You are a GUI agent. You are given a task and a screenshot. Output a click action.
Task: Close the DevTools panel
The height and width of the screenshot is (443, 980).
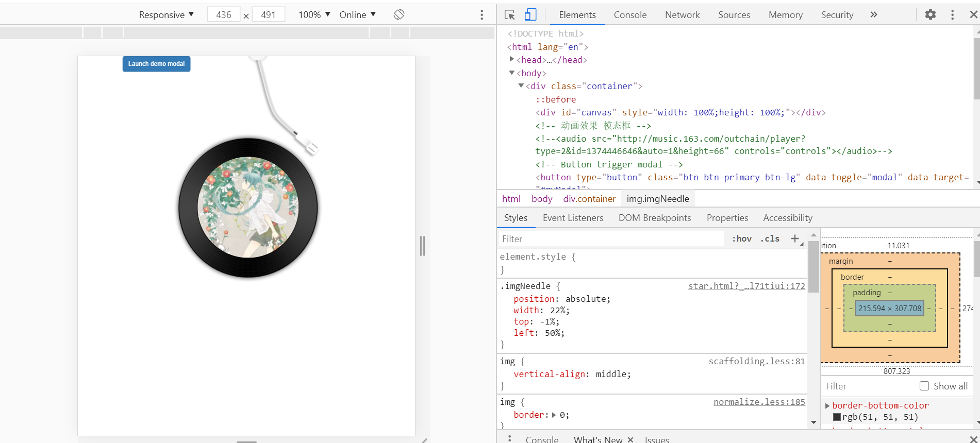(973, 15)
